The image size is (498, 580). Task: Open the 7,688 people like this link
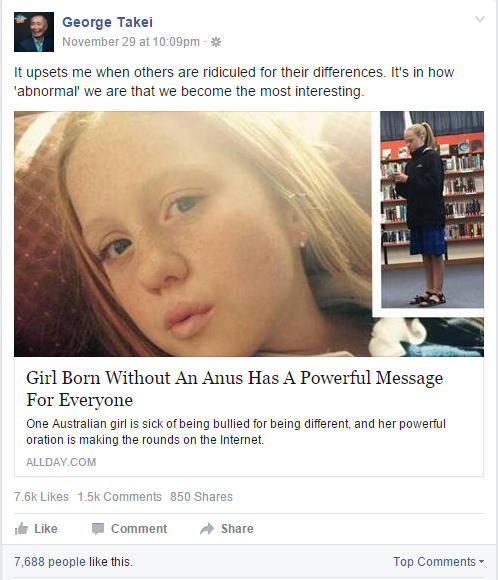[73, 562]
